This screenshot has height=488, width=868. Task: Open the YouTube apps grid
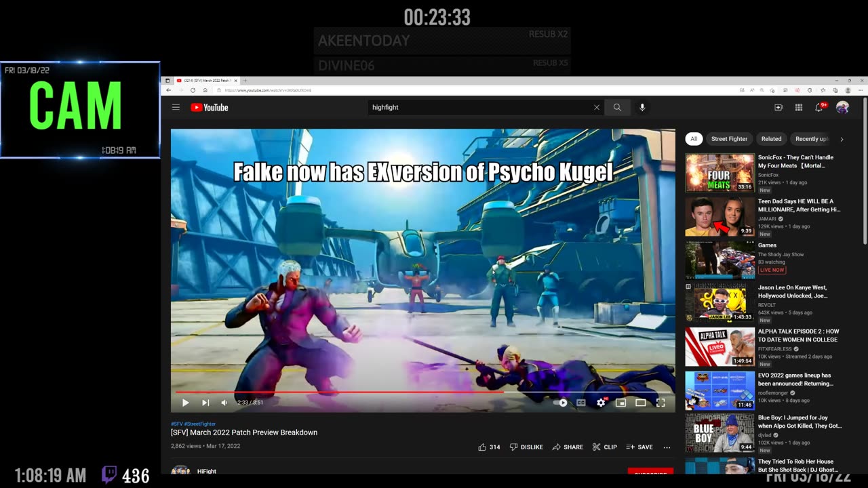click(x=799, y=107)
